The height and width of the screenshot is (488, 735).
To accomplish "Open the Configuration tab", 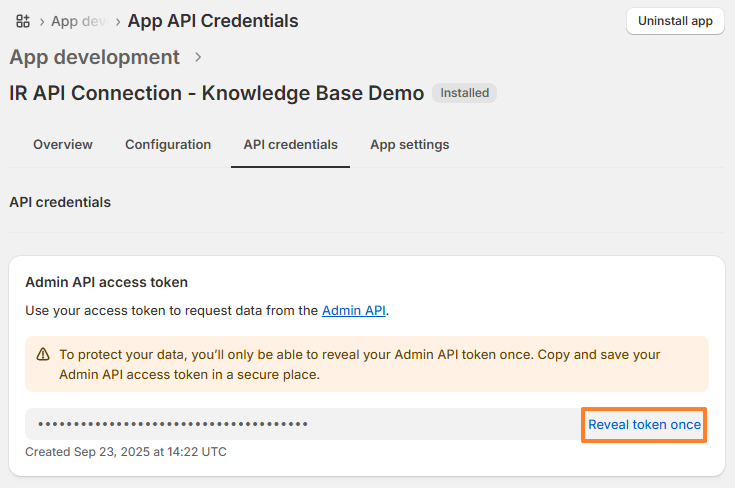I will (x=168, y=145).
